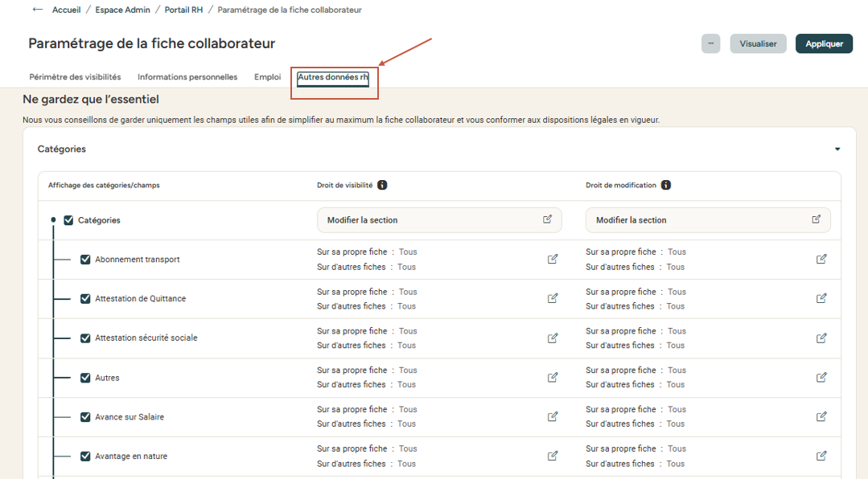Viewport: 868px width, 479px height.
Task: Uncheck the Attestation sécurité sociale checkbox
Action: (x=85, y=338)
